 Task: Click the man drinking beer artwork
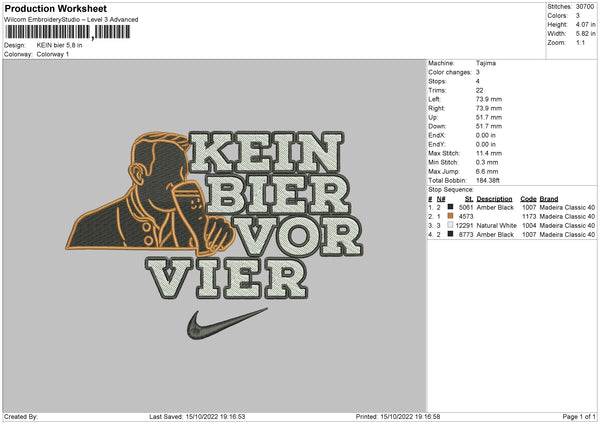pyautogui.click(x=150, y=193)
